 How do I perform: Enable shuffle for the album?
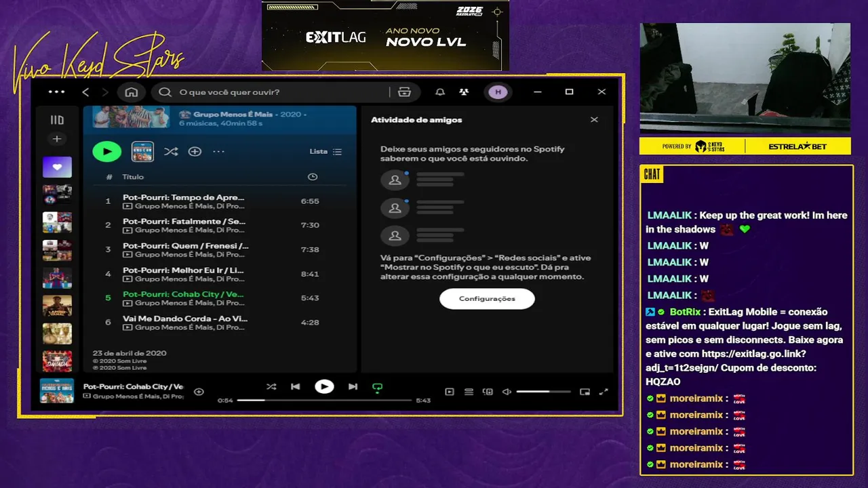[171, 152]
